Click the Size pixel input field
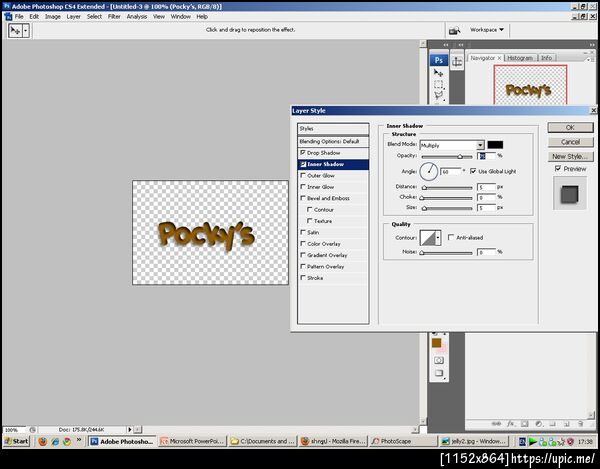Image resolution: width=600 pixels, height=469 pixels. point(486,208)
